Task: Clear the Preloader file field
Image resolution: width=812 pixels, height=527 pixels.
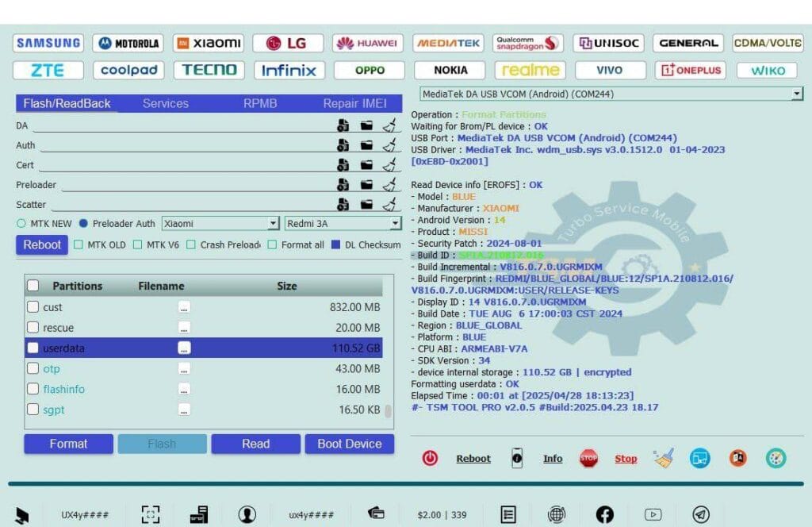Action: 389,184
